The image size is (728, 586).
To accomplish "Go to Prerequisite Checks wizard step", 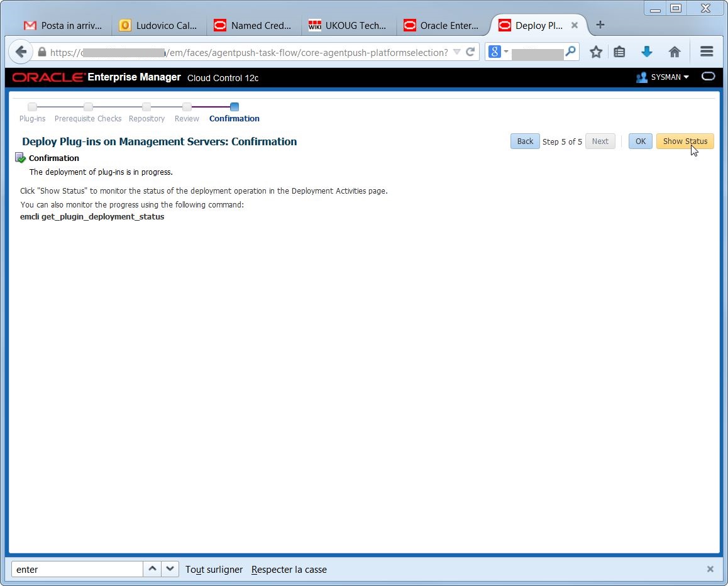I will tap(88, 118).
